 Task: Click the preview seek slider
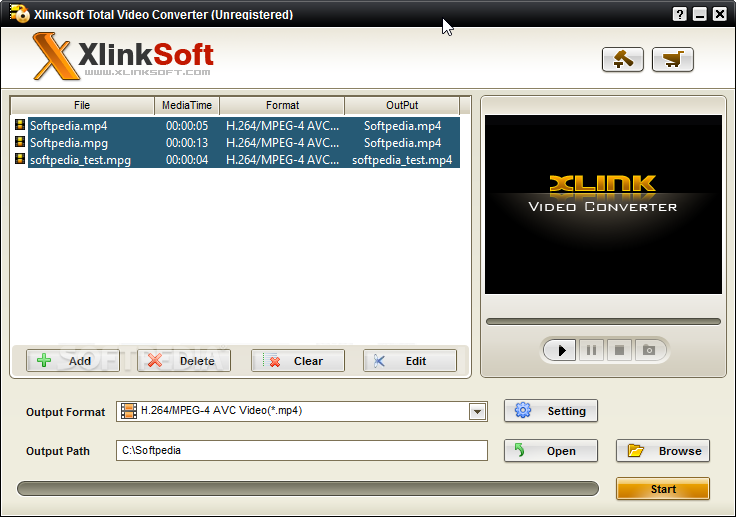tap(603, 322)
